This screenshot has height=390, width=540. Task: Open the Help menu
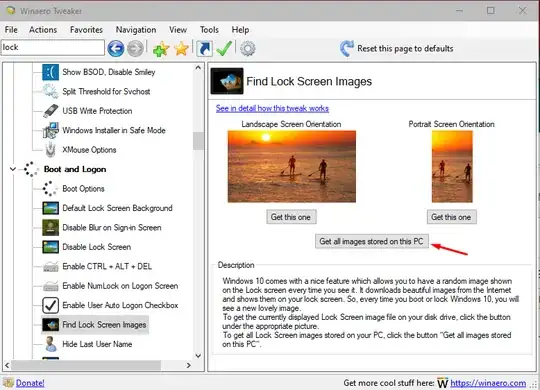click(240, 30)
